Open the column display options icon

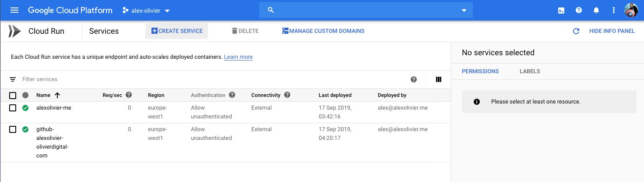point(439,79)
